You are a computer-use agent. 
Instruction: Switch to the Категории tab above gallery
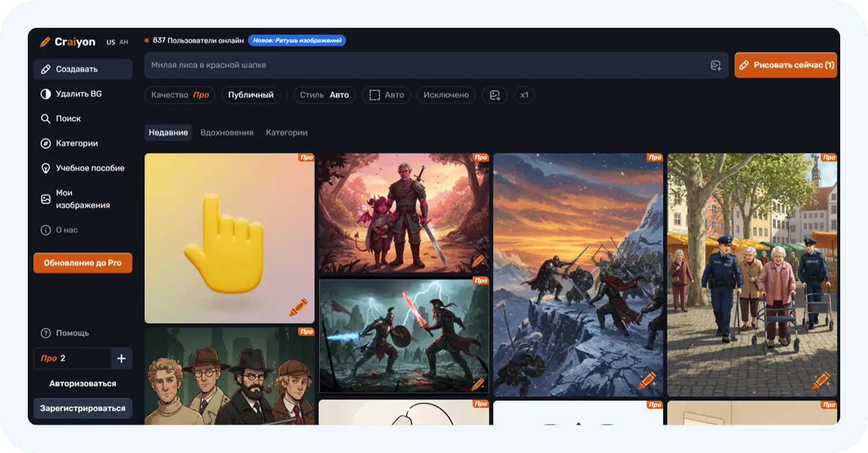click(286, 133)
